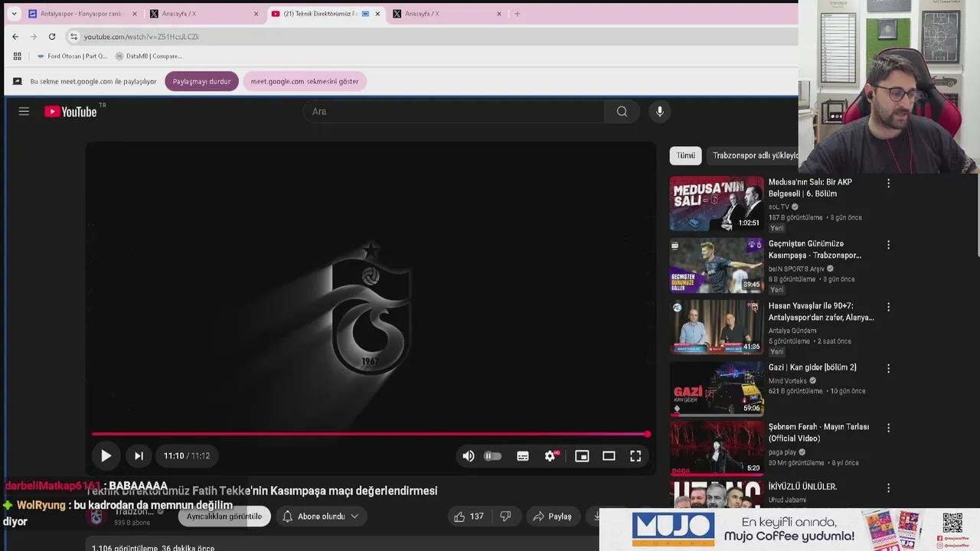Open the player settings gear
980x551 pixels.
[550, 456]
